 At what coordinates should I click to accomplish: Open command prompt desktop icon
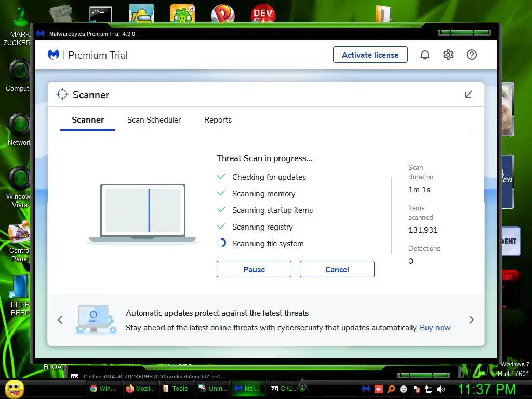101,14
